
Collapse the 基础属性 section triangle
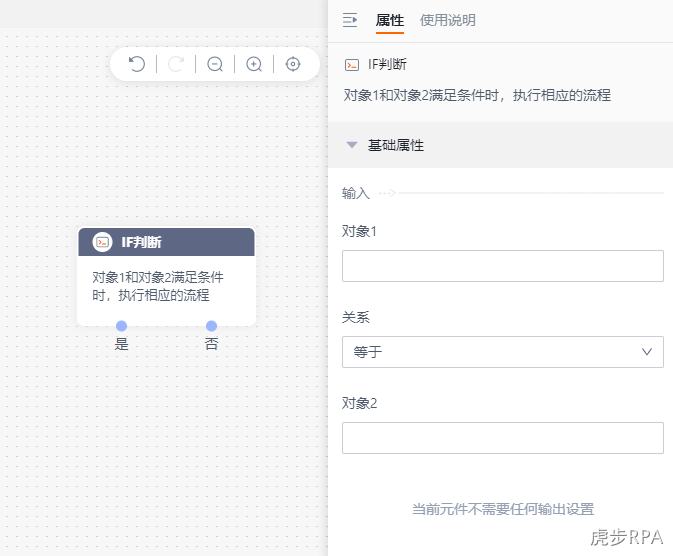click(352, 145)
